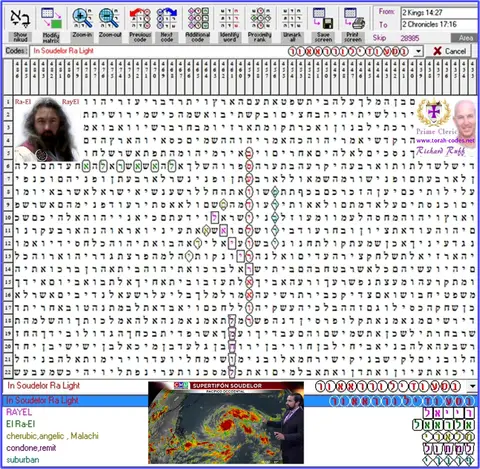
Task: Toggle the Show nikud tool
Action: point(20,25)
